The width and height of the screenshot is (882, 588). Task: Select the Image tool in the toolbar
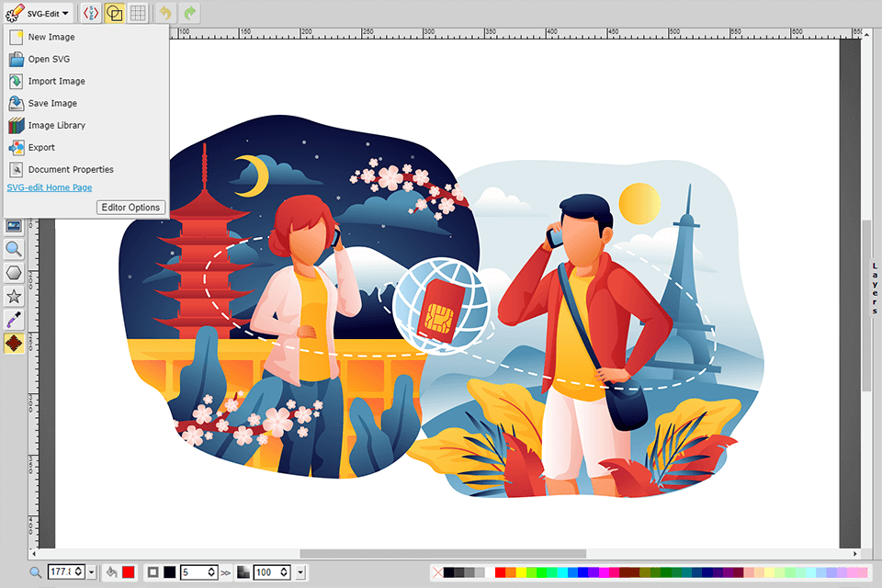coord(13,225)
